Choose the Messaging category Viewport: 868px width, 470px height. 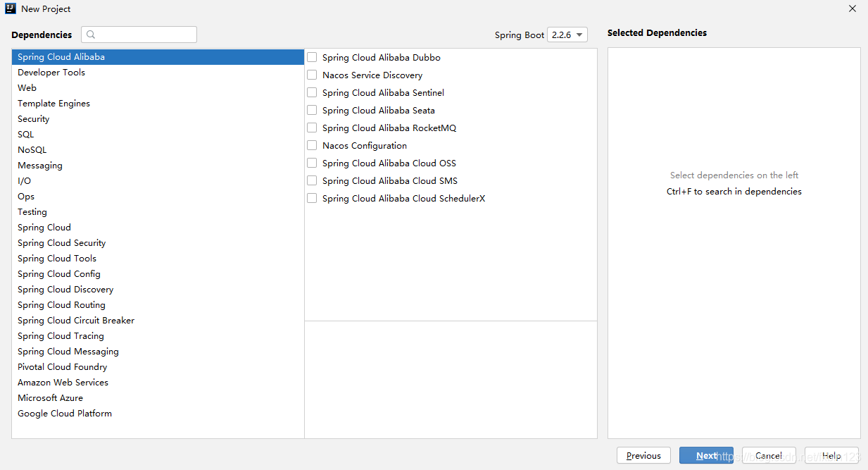(x=158, y=166)
